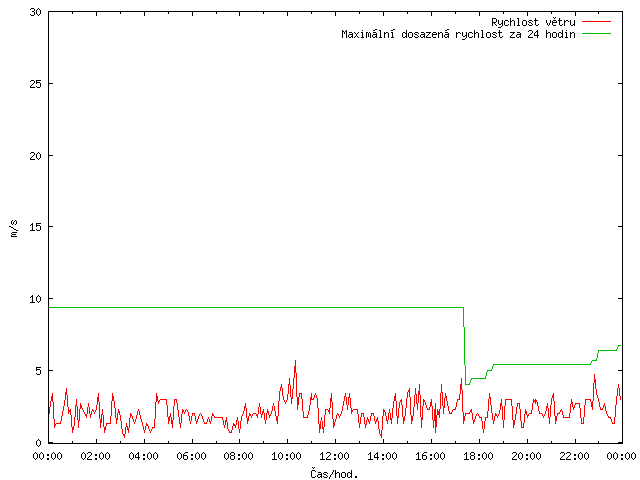Screen dimensions: 640x480
Task: Click the y-axis value 0
Action: point(39,443)
